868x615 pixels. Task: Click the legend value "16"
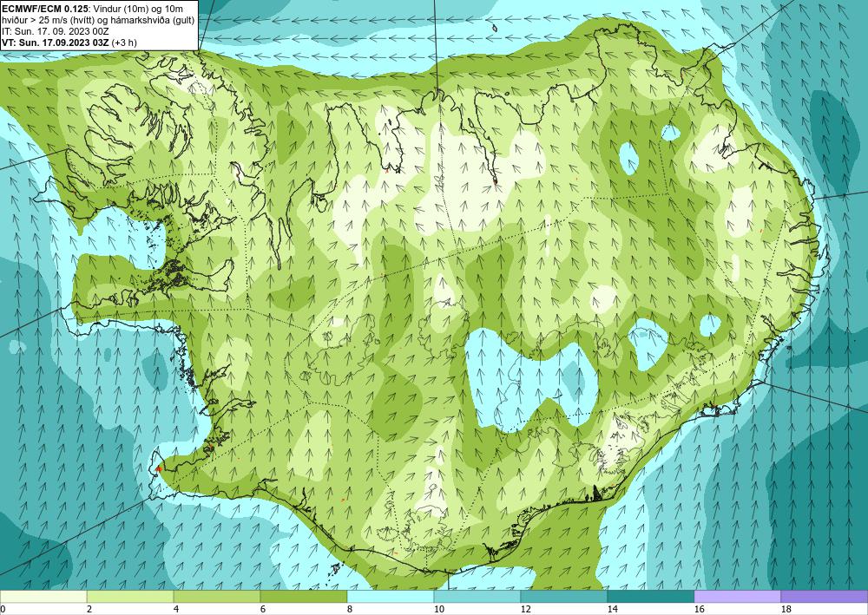tap(700, 609)
